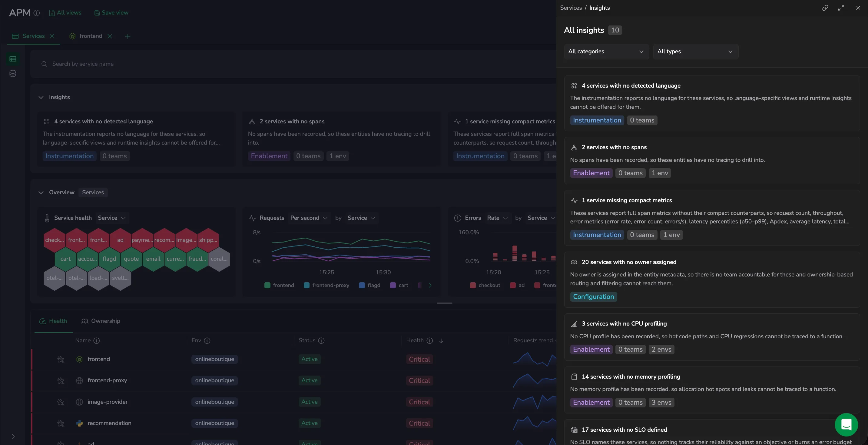Favorite the frontend-proxy service with its star
The height and width of the screenshot is (445, 868).
pos(61,380)
